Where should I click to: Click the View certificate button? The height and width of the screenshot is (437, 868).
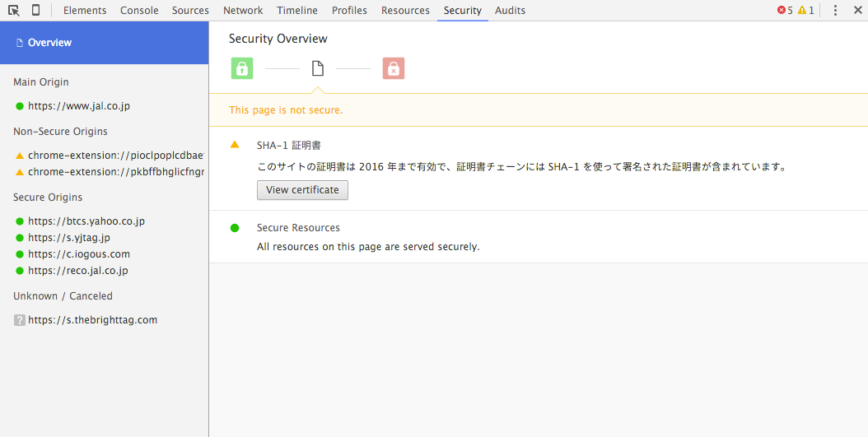point(302,190)
